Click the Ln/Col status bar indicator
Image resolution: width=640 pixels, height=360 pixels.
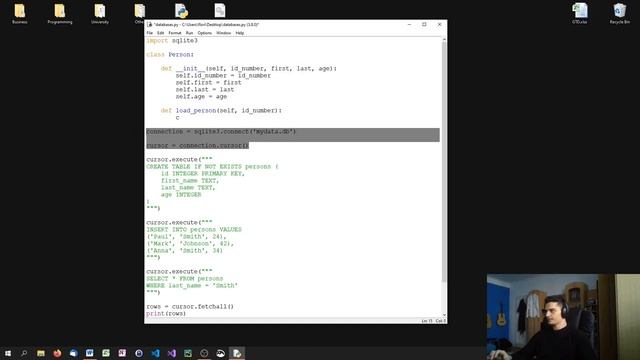pyautogui.click(x=433, y=321)
